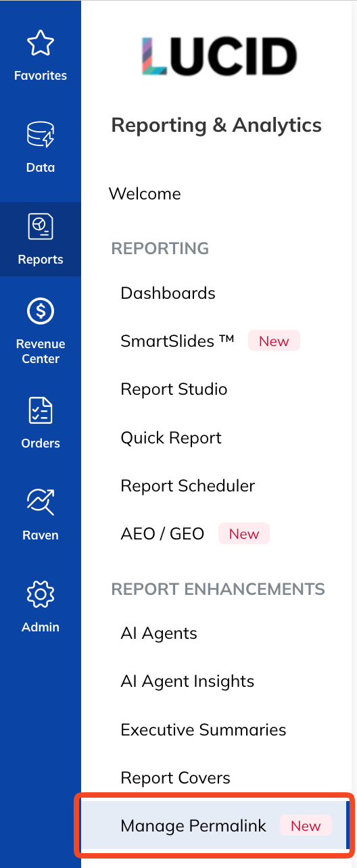Open Dashboards under Reporting

(168, 293)
